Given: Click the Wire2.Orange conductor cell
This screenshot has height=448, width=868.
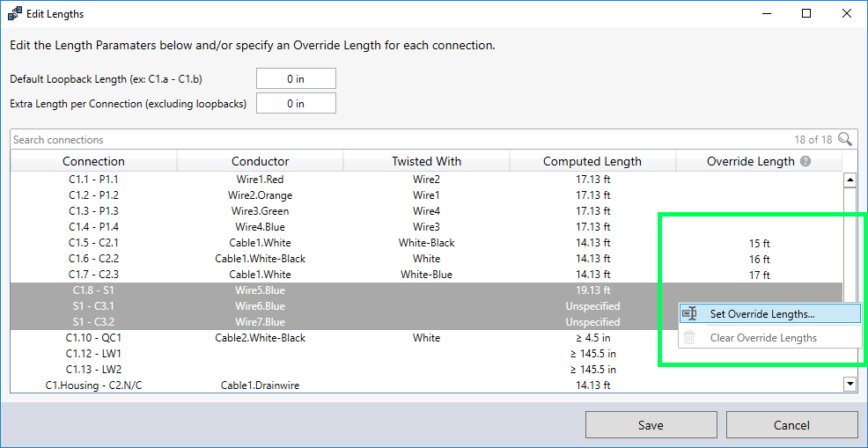Looking at the screenshot, I should (x=261, y=195).
